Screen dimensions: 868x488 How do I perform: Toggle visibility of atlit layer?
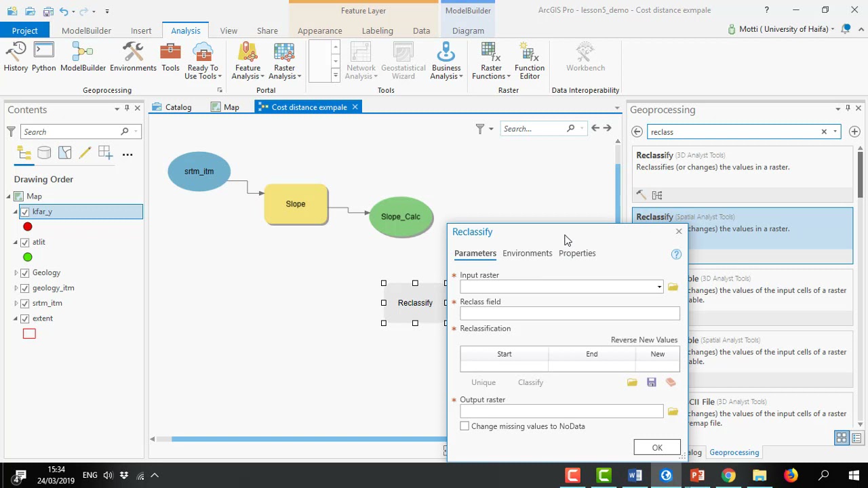(x=25, y=243)
